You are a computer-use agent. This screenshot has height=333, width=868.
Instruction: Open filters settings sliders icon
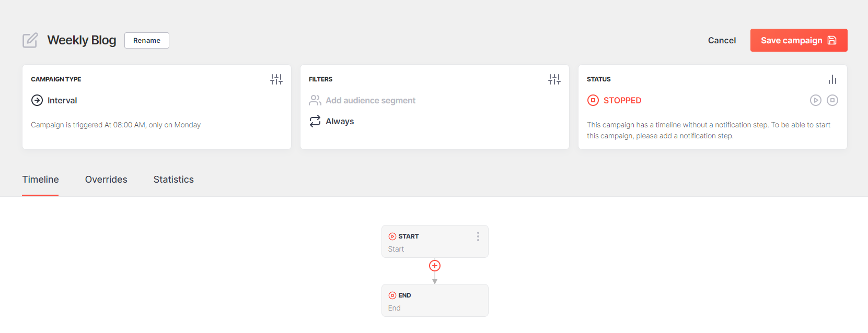(554, 79)
